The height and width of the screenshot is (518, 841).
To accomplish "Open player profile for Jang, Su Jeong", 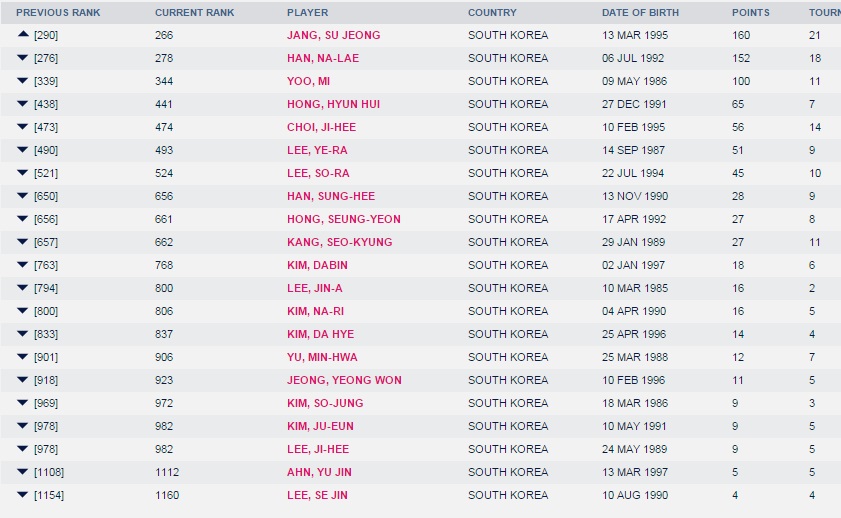I will pos(334,35).
